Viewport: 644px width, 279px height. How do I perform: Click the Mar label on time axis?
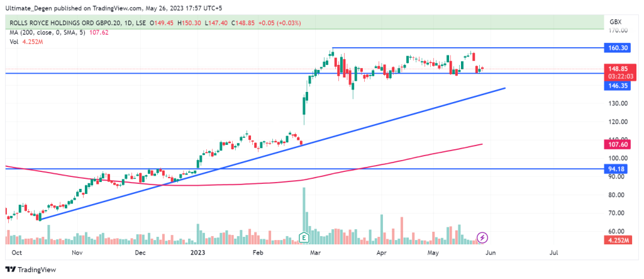[x=316, y=252]
